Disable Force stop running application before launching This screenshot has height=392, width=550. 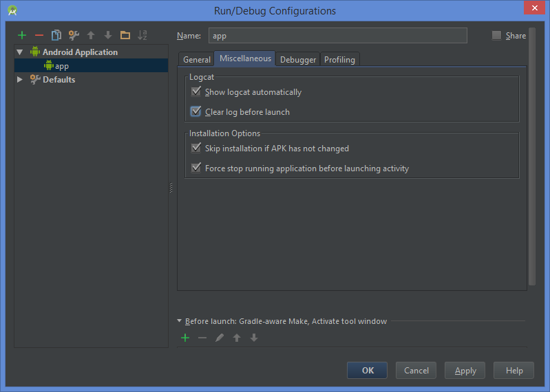pyautogui.click(x=196, y=168)
